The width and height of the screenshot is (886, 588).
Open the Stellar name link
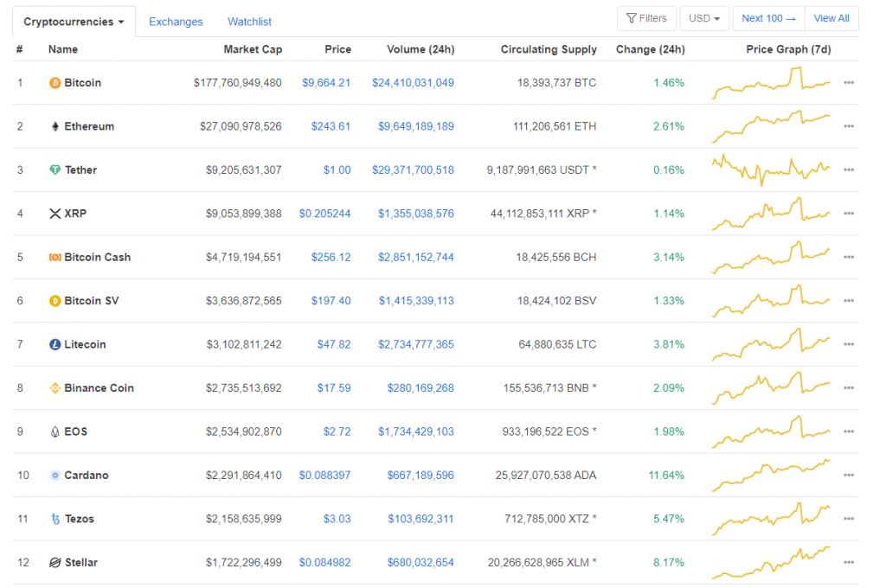[x=80, y=563]
